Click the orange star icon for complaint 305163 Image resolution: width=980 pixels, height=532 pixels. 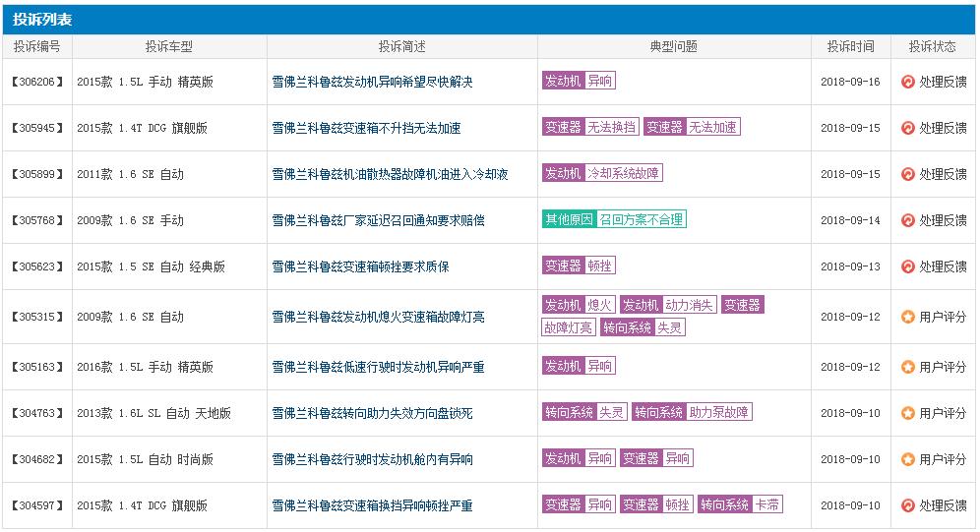point(907,367)
